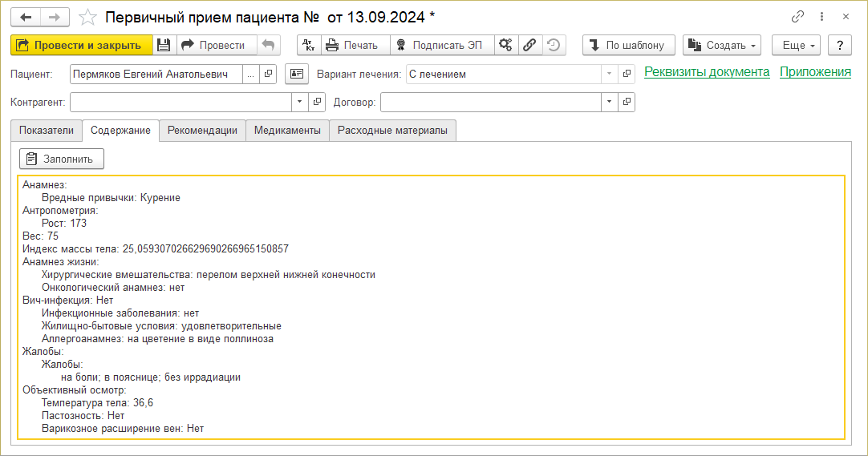Click the line 'Рост: 173'
Screen dimensions: 868x456
tap(64, 224)
